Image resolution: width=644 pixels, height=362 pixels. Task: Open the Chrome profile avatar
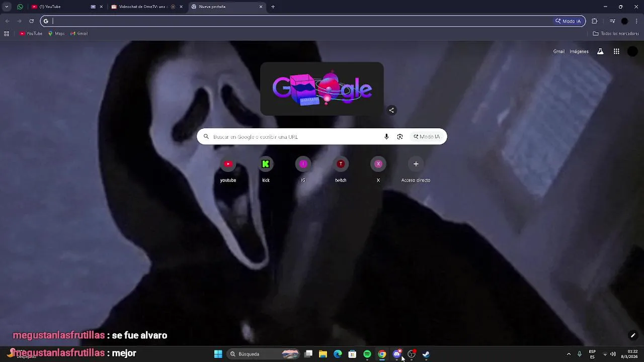(x=625, y=21)
